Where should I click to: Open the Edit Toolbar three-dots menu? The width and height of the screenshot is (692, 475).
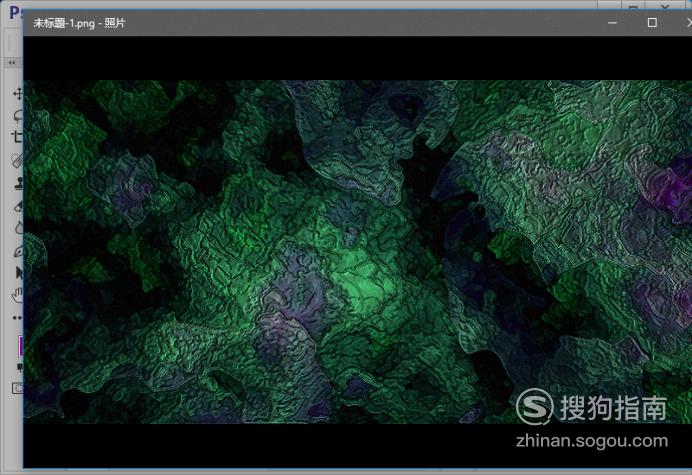17,317
